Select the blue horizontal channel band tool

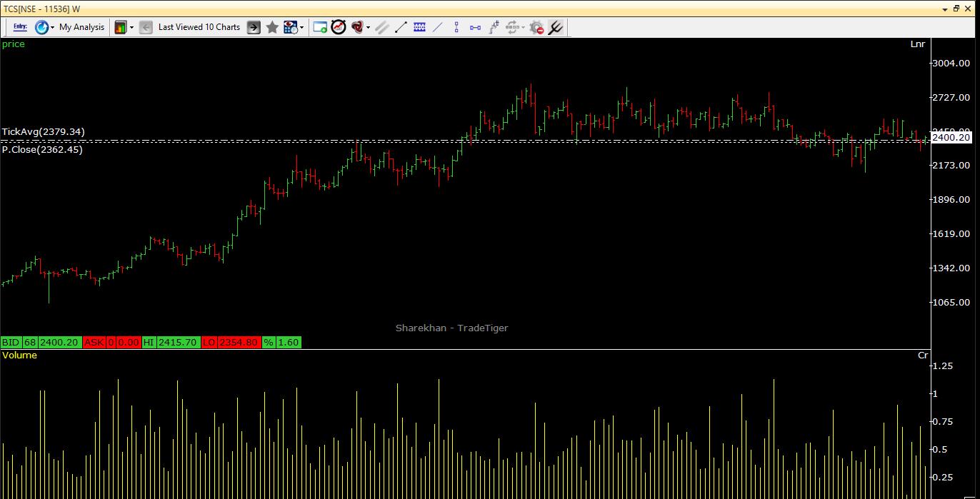coord(419,27)
